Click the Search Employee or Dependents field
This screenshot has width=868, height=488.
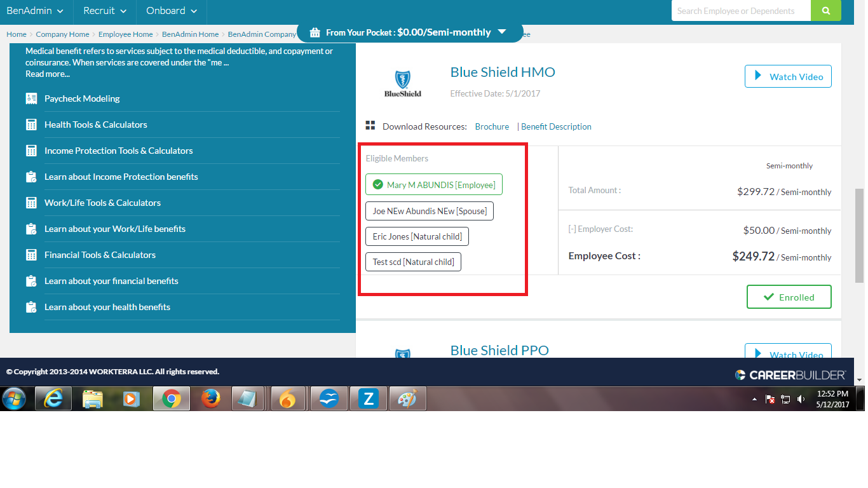[741, 11]
